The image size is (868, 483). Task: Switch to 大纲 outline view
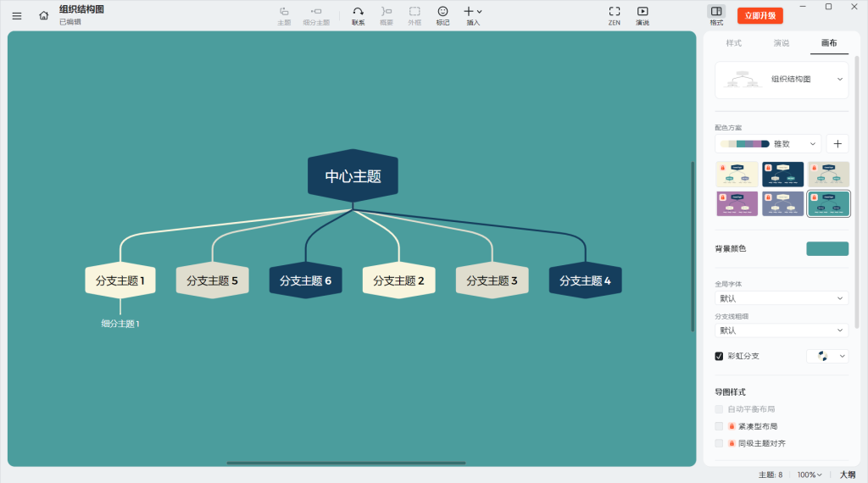pyautogui.click(x=848, y=475)
